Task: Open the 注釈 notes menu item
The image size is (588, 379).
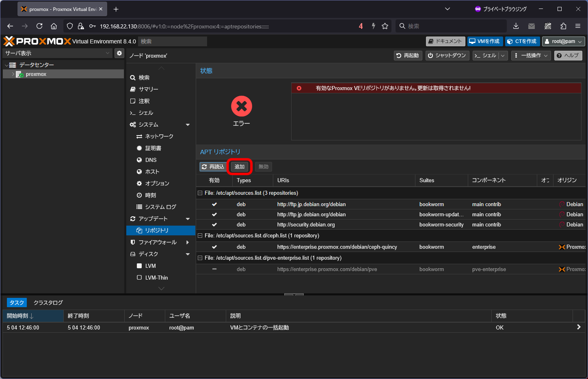Action: [x=161, y=101]
